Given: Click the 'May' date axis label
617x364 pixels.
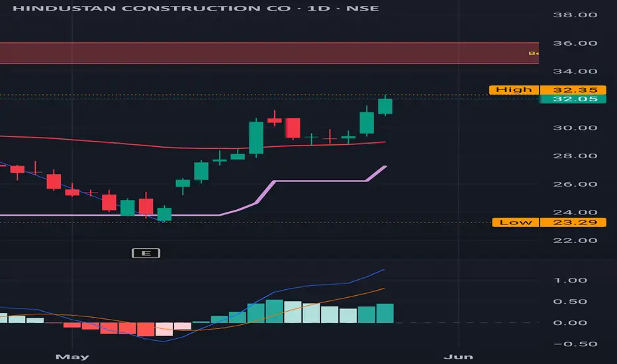Looking at the screenshot, I should coord(72,357).
